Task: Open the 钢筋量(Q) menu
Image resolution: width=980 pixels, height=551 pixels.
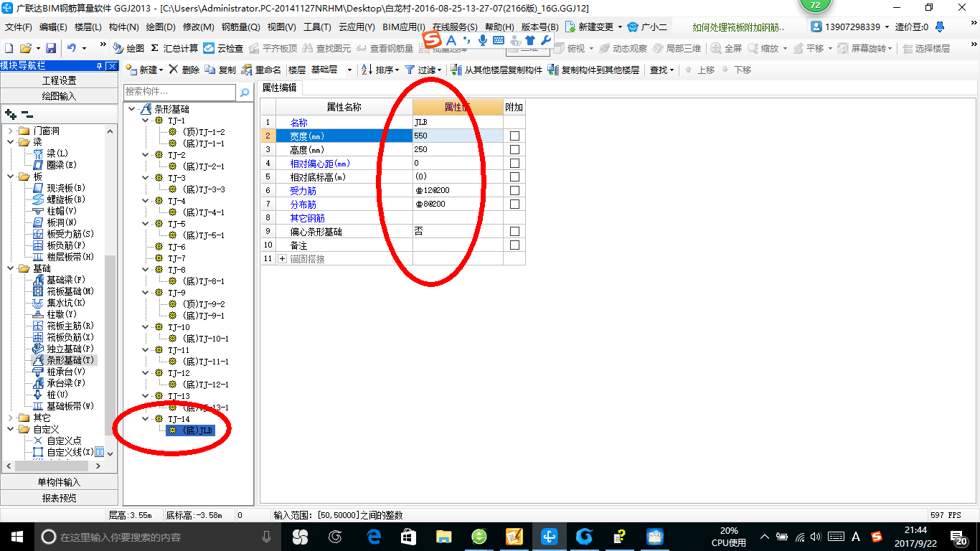Action: click(240, 27)
